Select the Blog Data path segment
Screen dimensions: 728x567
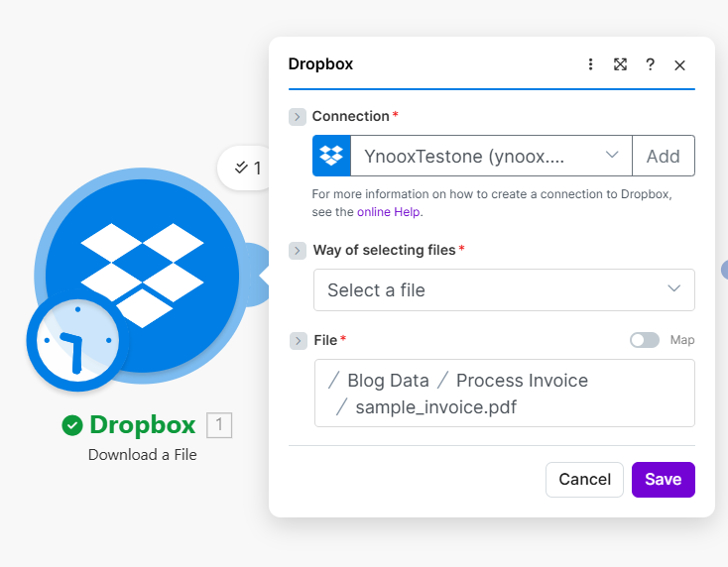[388, 381]
